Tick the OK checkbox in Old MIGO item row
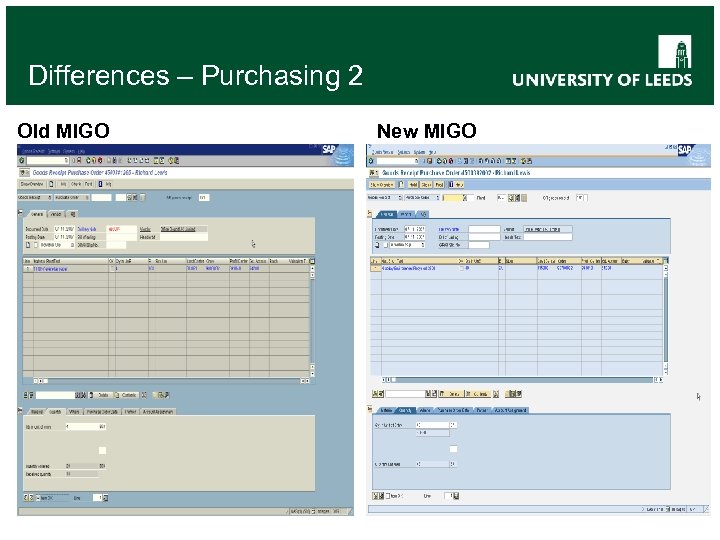 click(111, 268)
